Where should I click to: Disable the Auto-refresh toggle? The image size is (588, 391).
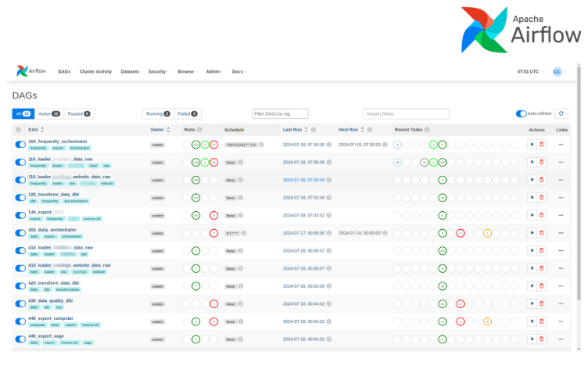click(x=521, y=113)
